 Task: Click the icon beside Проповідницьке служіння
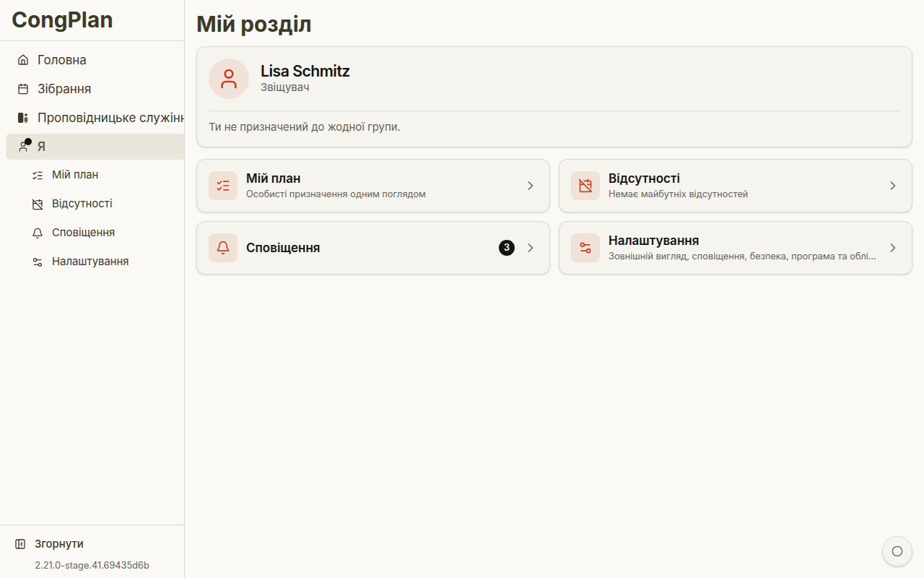click(23, 118)
